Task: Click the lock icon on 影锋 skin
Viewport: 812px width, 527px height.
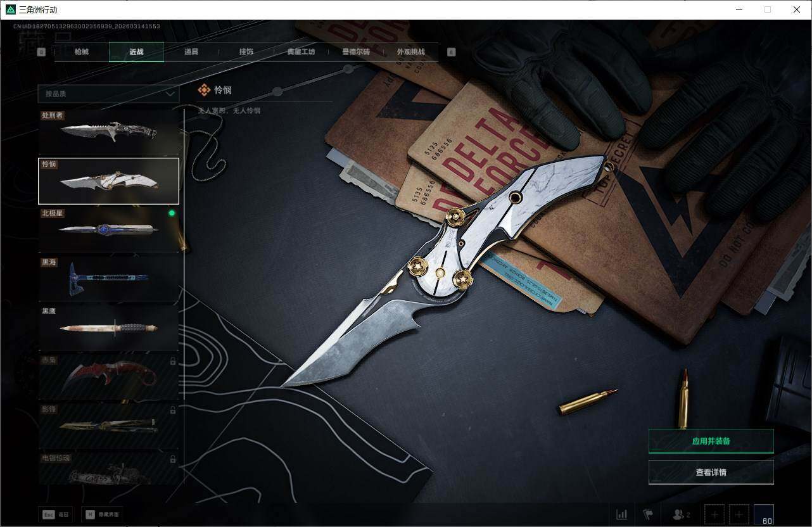Action: coord(173,410)
